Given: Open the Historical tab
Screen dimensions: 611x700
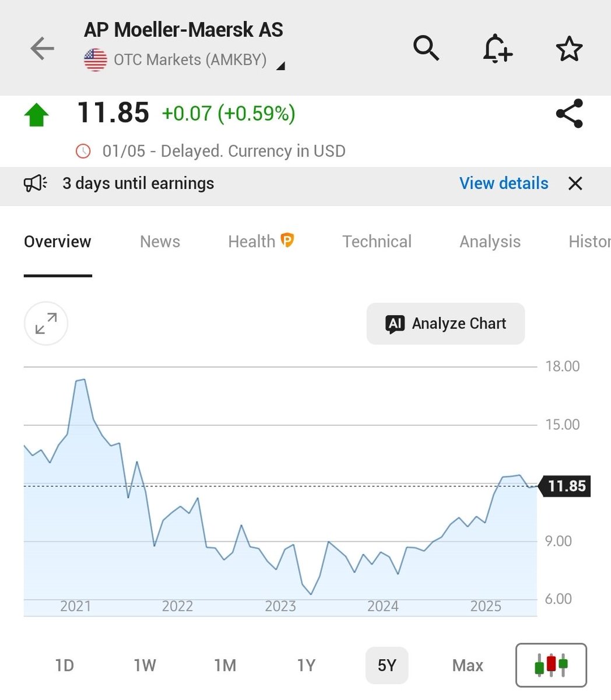Looking at the screenshot, I should (589, 242).
